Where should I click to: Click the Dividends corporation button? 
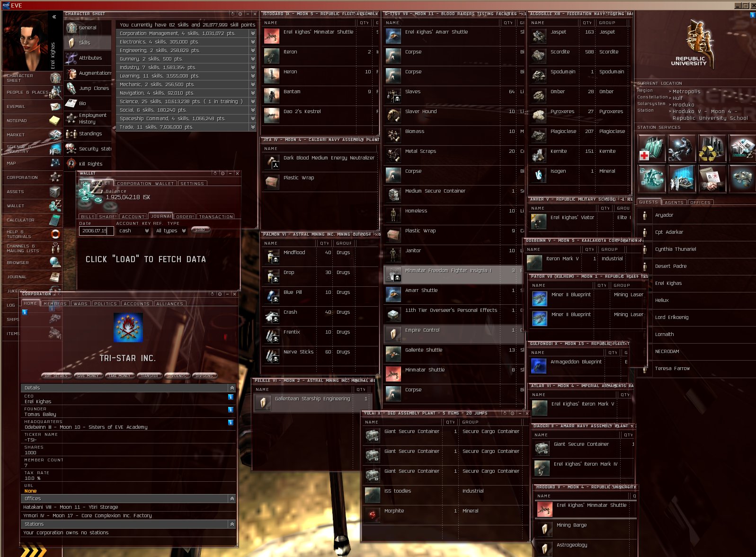[x=177, y=376]
